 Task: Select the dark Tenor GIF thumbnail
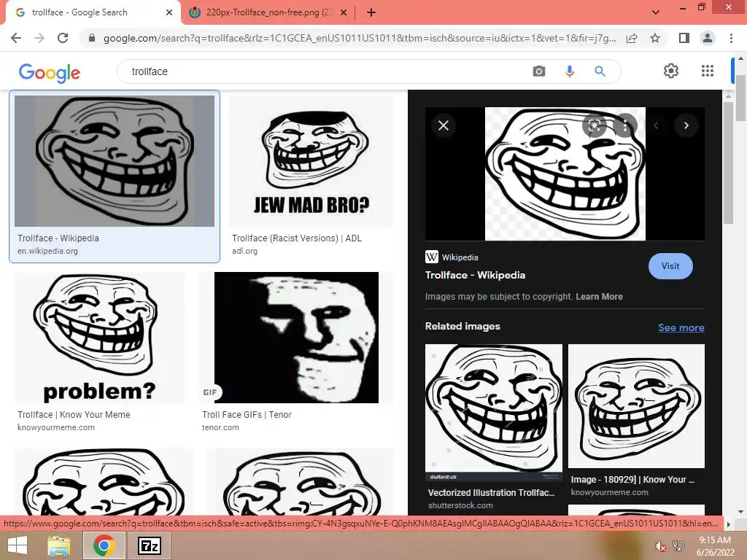296,338
